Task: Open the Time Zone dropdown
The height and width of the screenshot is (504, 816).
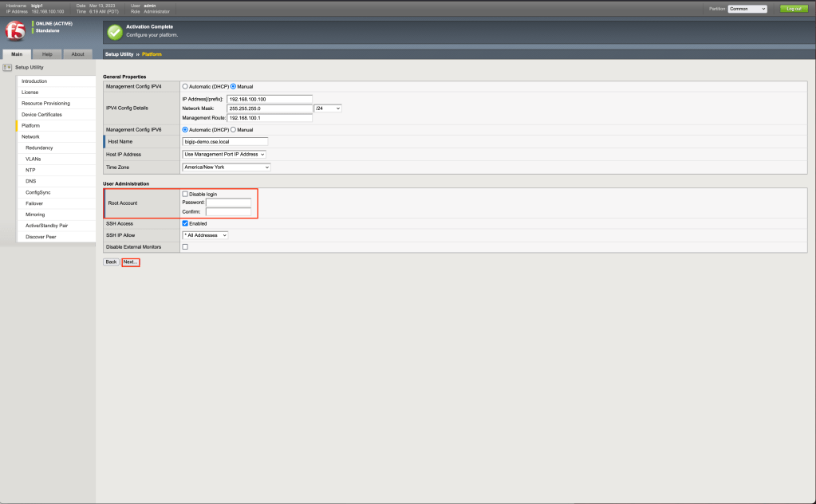Action: tap(227, 167)
